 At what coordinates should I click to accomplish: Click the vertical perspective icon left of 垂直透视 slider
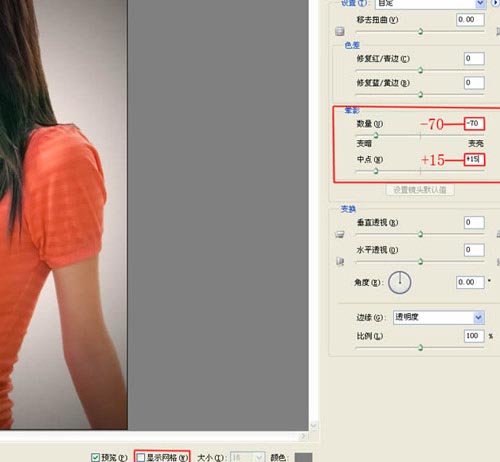[x=340, y=235]
